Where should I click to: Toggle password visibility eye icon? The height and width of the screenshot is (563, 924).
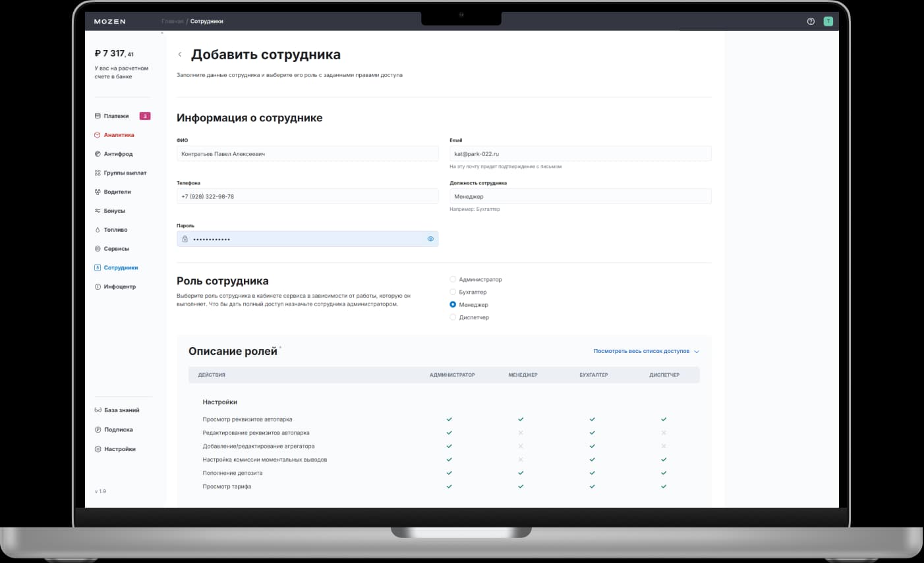(x=430, y=239)
